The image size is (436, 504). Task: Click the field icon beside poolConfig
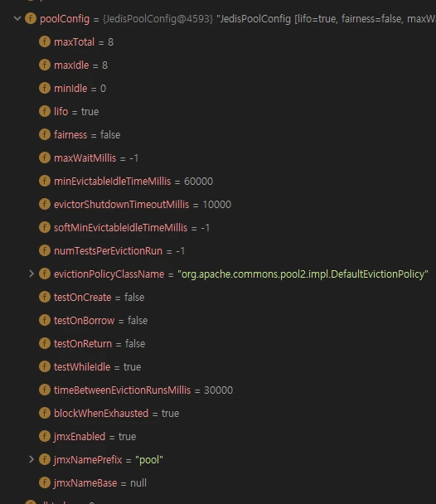(31, 18)
